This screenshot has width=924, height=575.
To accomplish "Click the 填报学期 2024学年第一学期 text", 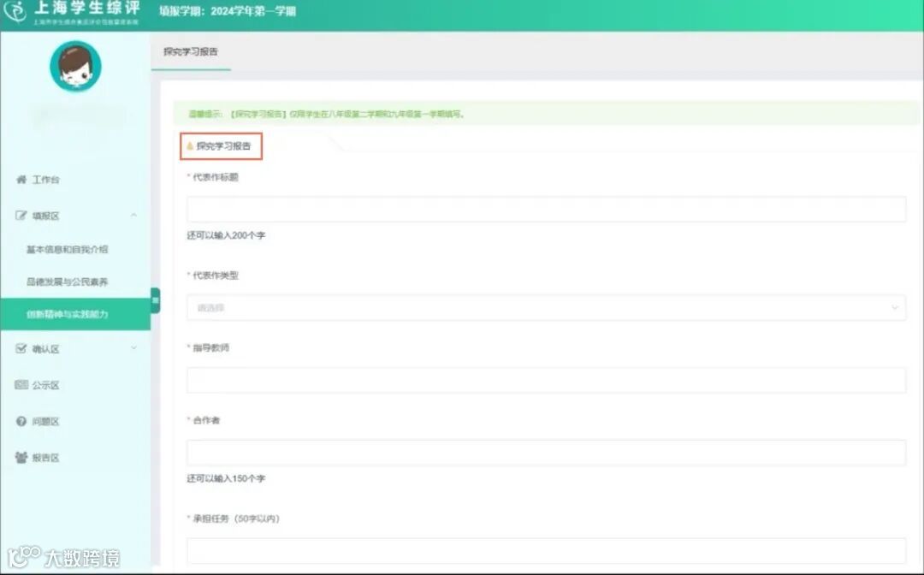I will tap(228, 11).
